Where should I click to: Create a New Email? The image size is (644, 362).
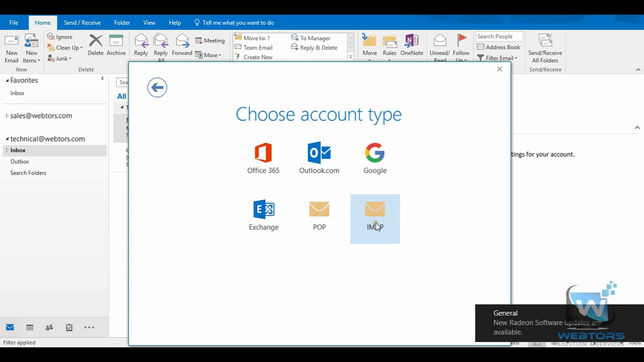pos(12,49)
